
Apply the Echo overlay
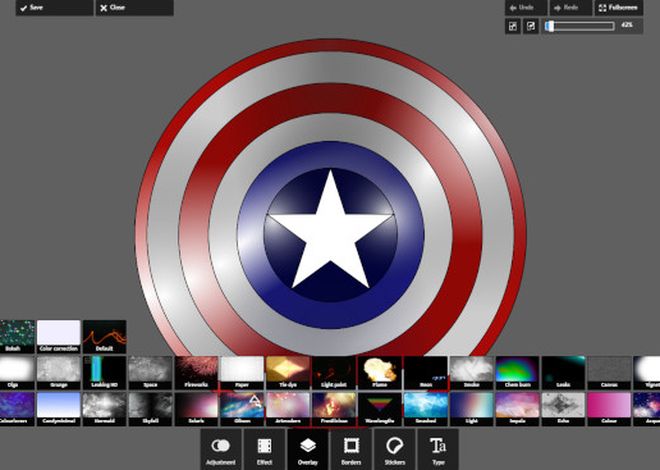tap(563, 409)
